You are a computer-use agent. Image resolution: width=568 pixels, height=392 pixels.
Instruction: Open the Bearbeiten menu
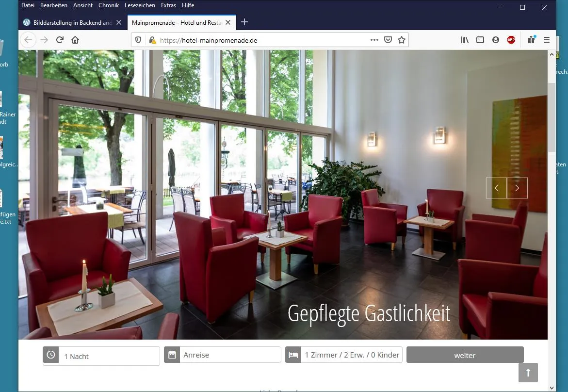click(54, 5)
